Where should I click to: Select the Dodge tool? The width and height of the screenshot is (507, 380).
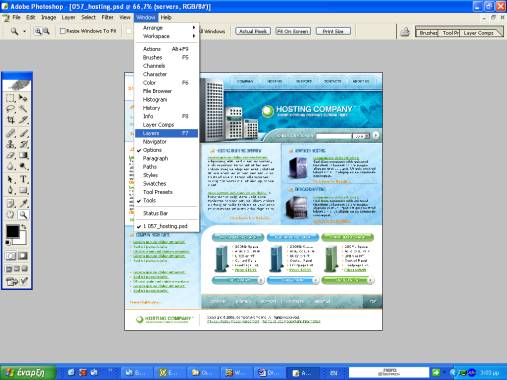(x=23, y=166)
